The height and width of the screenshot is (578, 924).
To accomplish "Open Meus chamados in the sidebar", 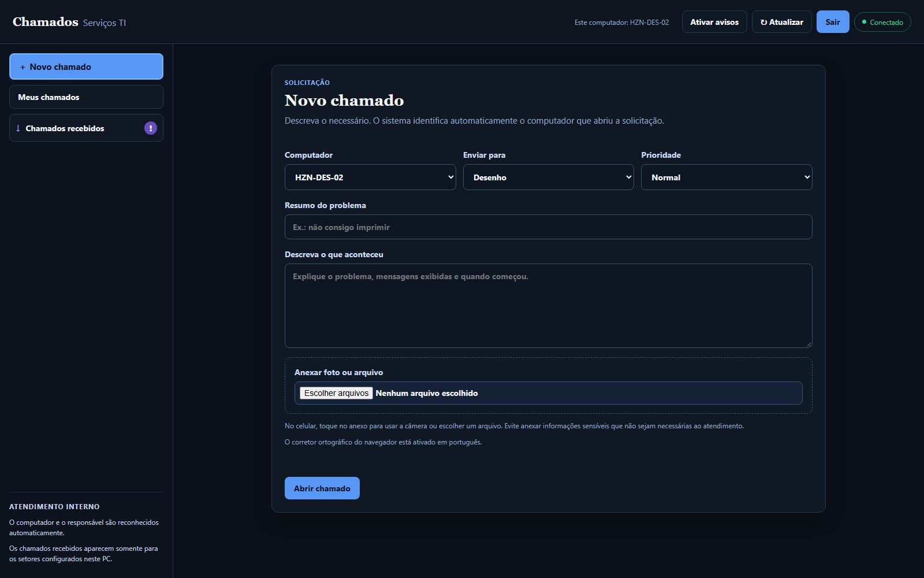I will point(86,97).
